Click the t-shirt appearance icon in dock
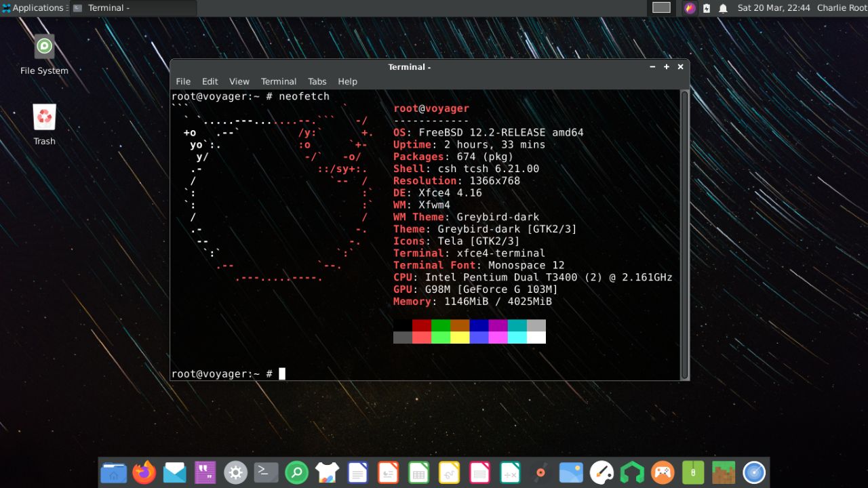The height and width of the screenshot is (488, 868). point(328,472)
